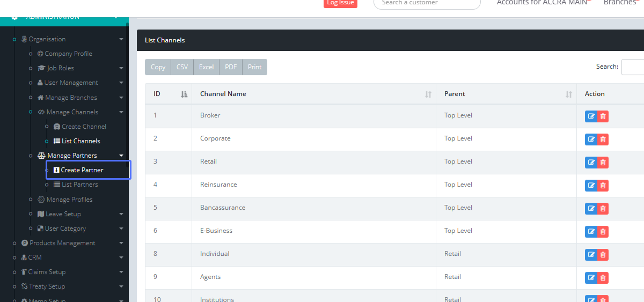Sort the table by ID column icon

pos(184,94)
